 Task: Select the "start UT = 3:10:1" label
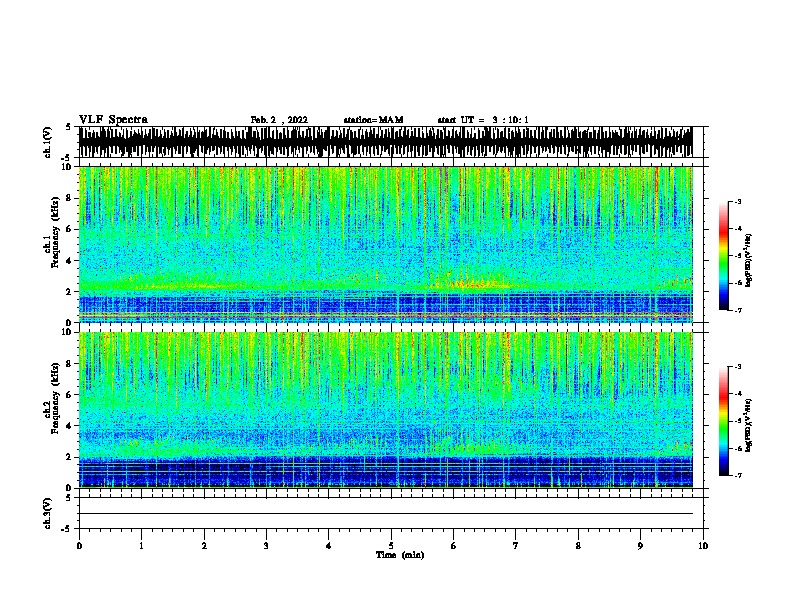coord(483,120)
